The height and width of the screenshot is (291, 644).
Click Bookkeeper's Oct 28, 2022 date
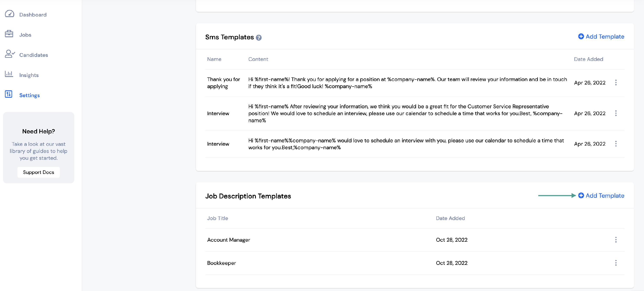tap(451, 263)
